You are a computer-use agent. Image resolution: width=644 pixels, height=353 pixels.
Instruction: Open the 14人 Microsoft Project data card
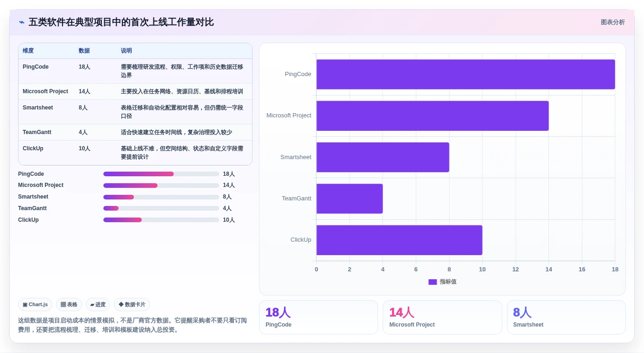[442, 317]
